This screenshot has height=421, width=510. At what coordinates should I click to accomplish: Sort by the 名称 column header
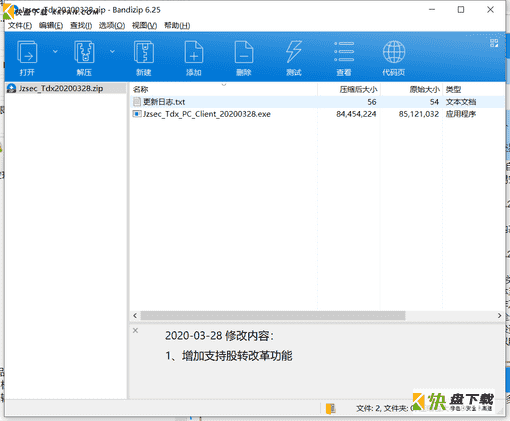[140, 89]
